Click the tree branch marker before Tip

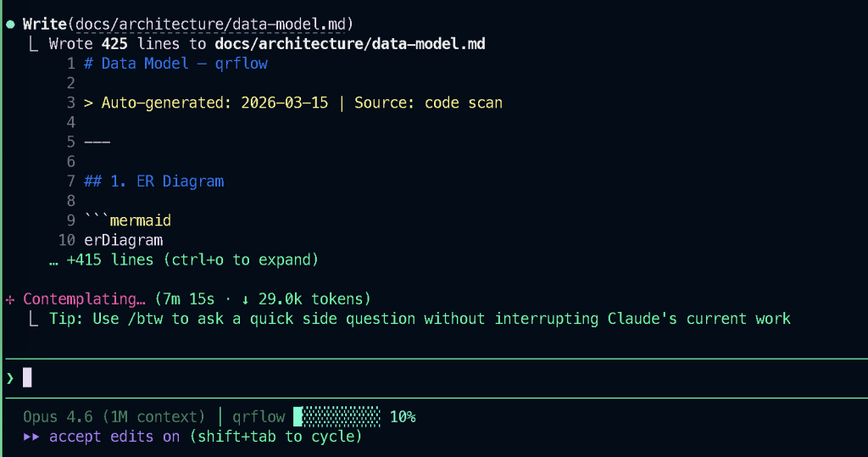(x=32, y=319)
